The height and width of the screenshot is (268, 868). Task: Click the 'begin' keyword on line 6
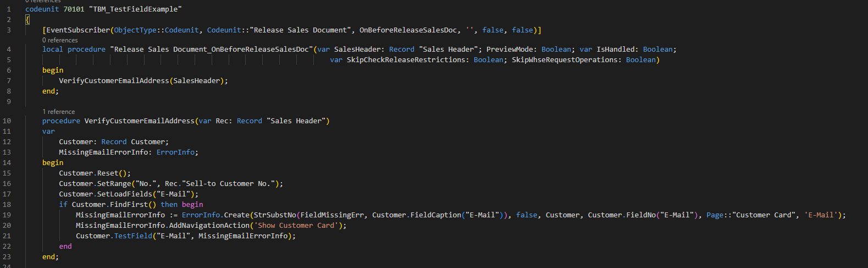(53, 70)
